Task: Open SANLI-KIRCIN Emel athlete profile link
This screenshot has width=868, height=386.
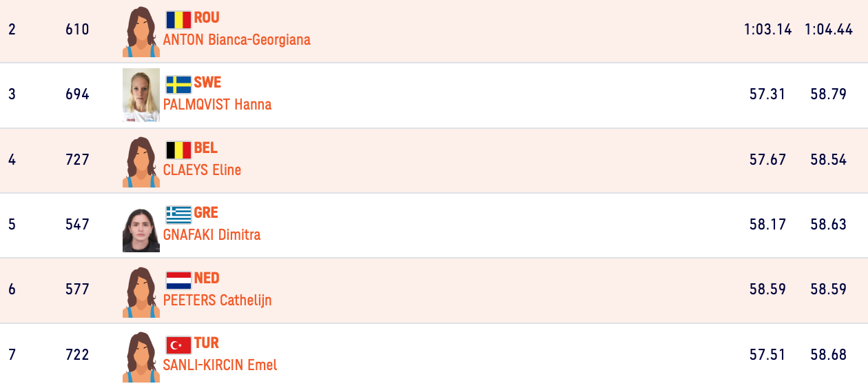Action: 220,365
